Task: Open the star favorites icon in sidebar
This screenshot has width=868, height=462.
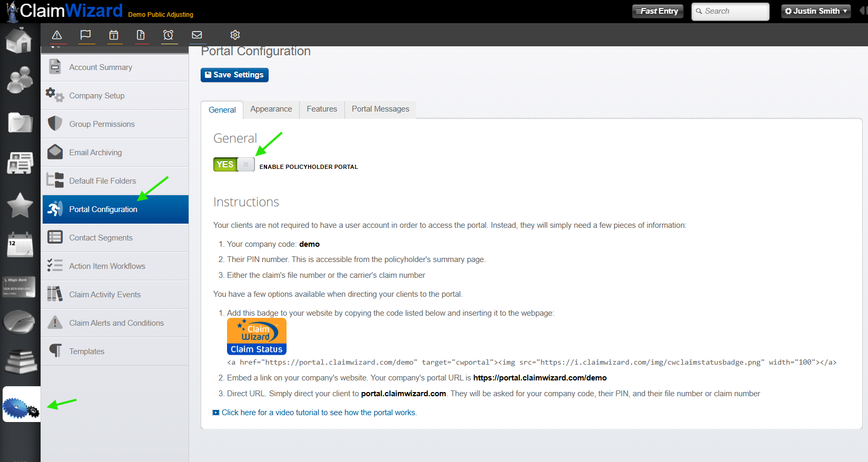Action: pyautogui.click(x=20, y=205)
